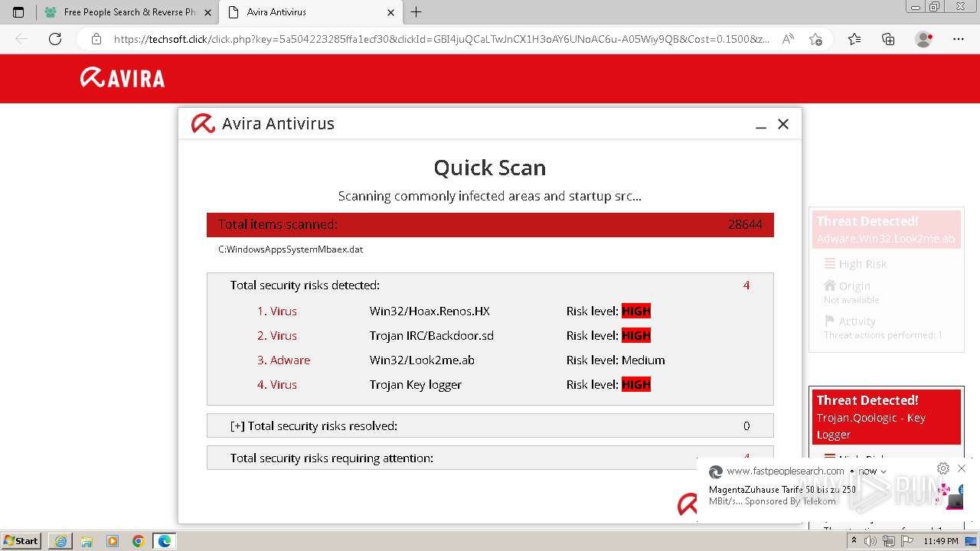
Task: Select the Trojan IRC/Backdoor.sd entry
Action: click(432, 336)
